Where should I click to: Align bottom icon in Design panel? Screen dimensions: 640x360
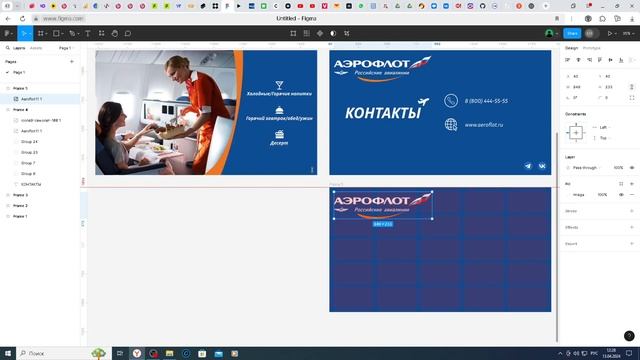click(x=621, y=60)
